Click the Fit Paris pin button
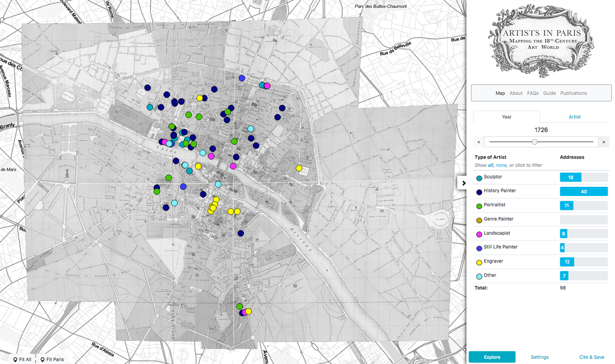 click(52, 359)
